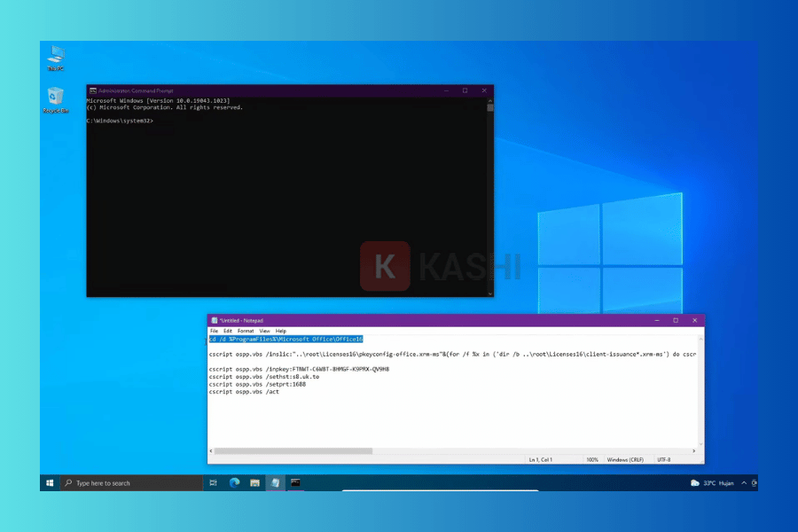Open the Recycle Bin desktop icon
Viewport: 798px width, 532px height.
[56, 98]
